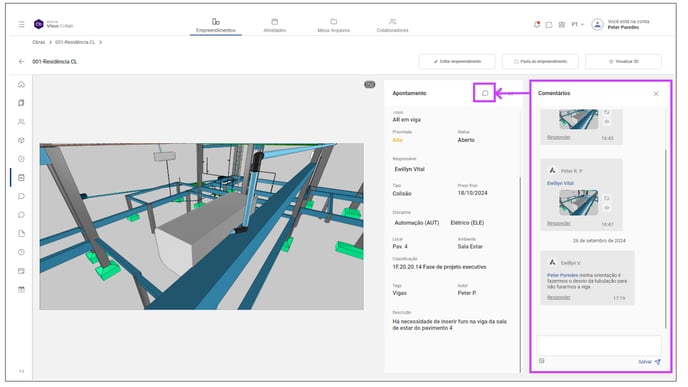The width and height of the screenshot is (688, 387).
Task: Click the comment text input field
Action: 598,346
